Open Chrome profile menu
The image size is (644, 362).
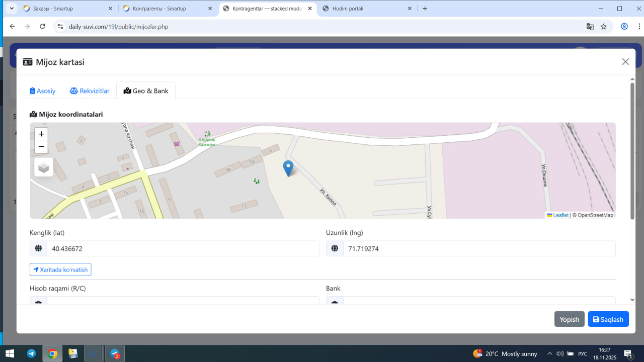(624, 27)
